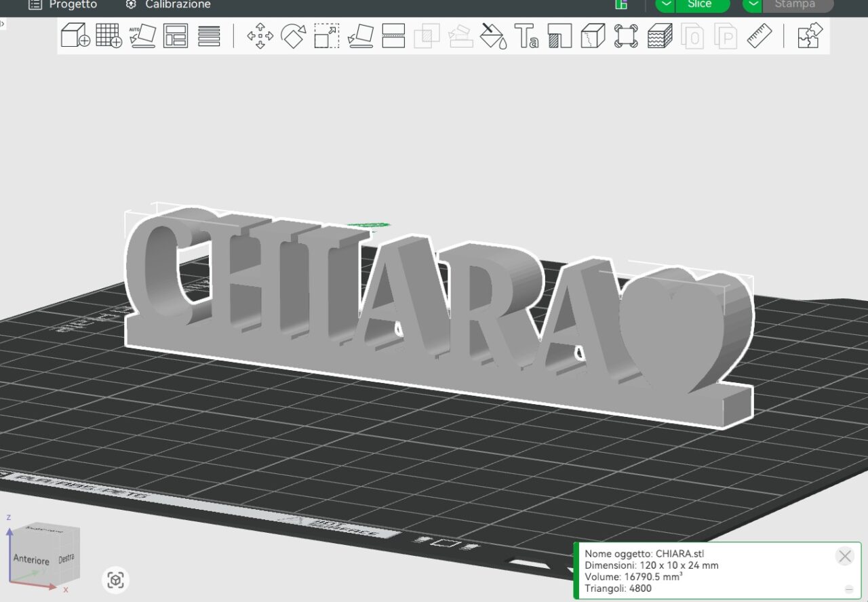Select the Scale tool

[326, 35]
